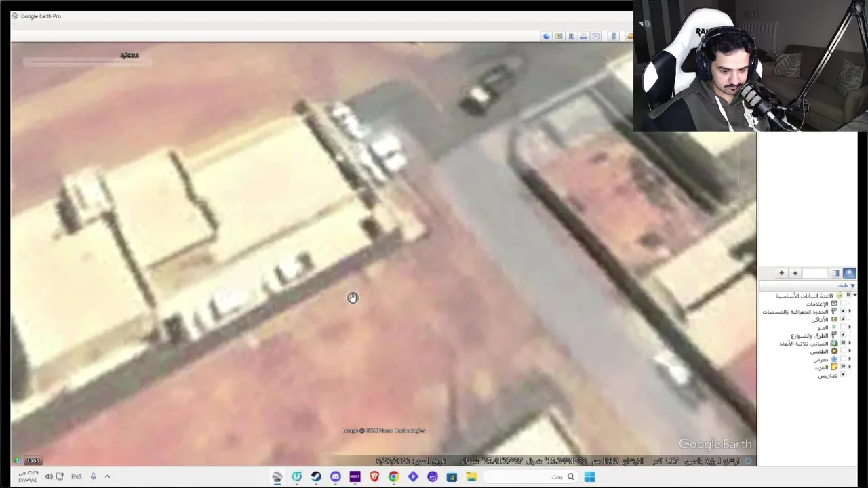Enable the معرض gallery layer checkbox

(x=844, y=359)
